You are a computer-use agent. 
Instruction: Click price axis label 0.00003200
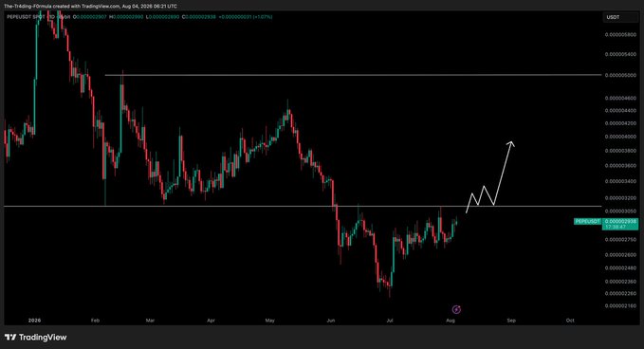click(621, 198)
